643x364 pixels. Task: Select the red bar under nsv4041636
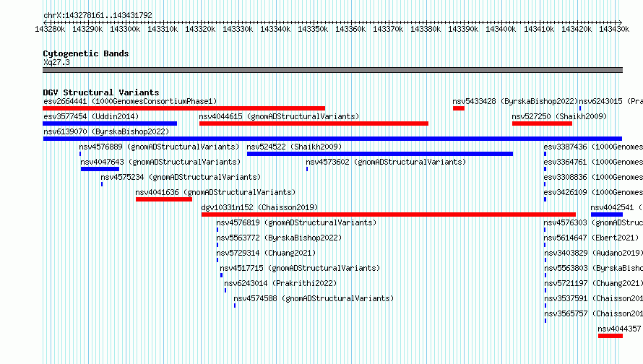tap(164, 199)
